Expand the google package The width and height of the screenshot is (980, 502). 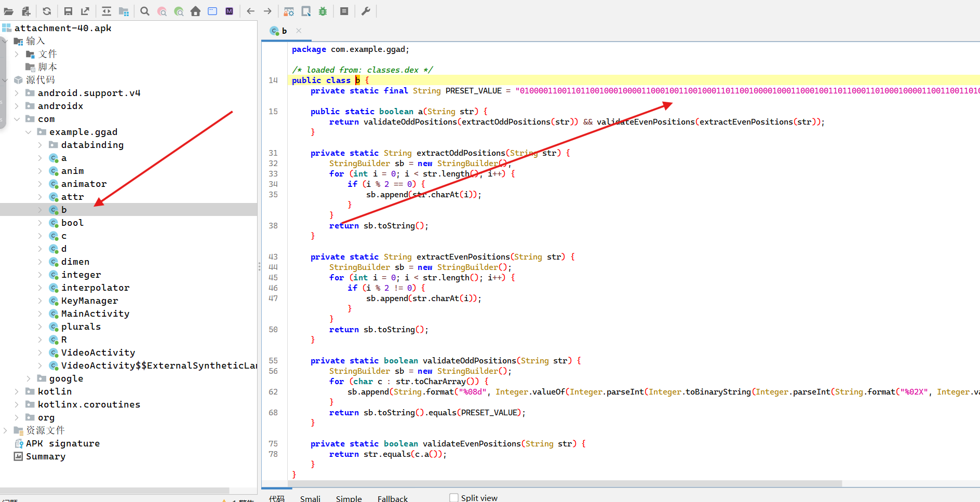pos(28,378)
